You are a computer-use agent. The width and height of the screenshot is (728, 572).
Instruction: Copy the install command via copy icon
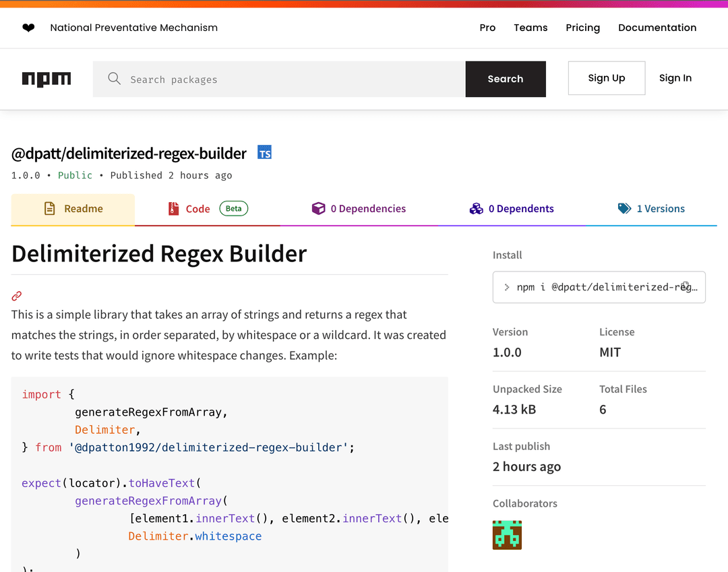pyautogui.click(x=686, y=286)
